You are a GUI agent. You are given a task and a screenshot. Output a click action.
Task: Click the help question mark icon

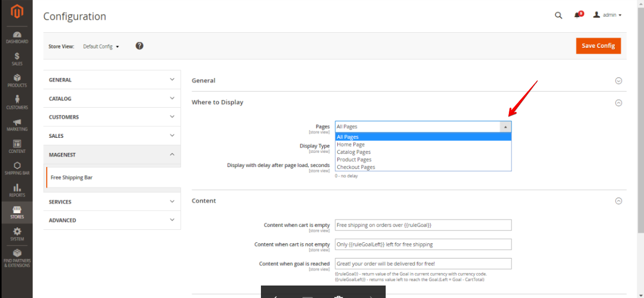[x=139, y=46]
